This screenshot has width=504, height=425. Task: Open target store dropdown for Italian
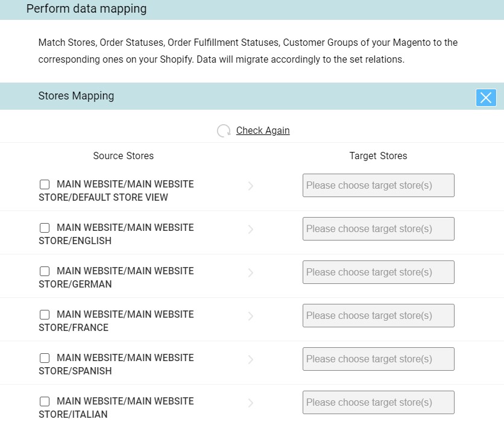(x=379, y=403)
